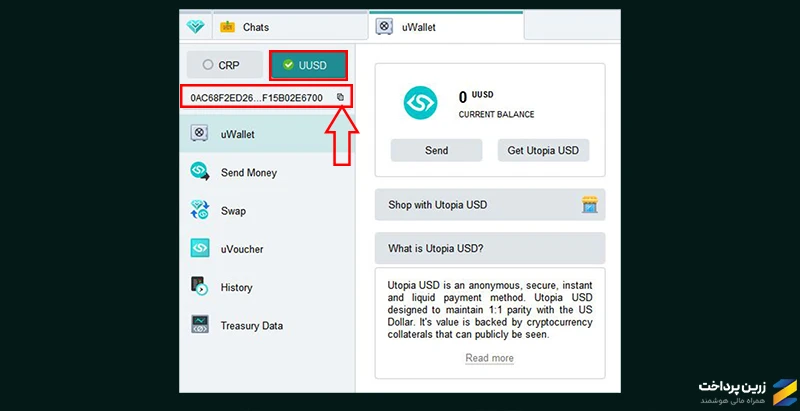Click the Send button

pos(436,150)
